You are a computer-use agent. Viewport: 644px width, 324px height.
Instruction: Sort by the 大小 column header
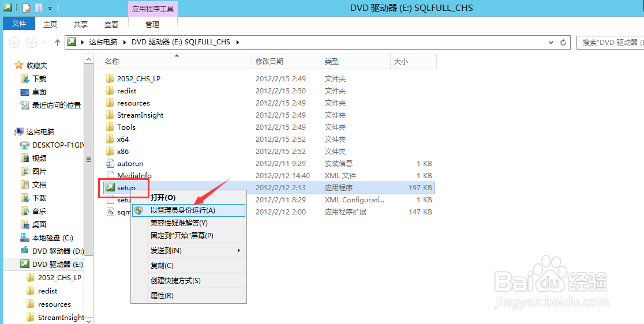point(413,62)
